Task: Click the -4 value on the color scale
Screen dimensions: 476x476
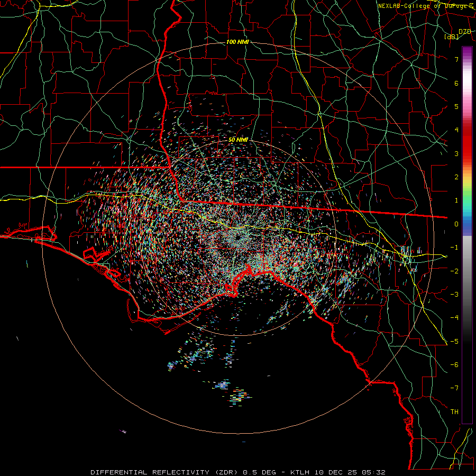Action: [x=454, y=318]
